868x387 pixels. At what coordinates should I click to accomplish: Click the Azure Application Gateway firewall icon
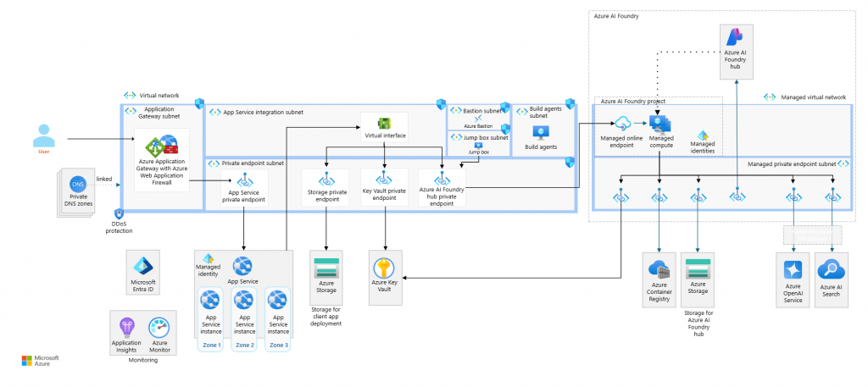pyautogui.click(x=161, y=145)
